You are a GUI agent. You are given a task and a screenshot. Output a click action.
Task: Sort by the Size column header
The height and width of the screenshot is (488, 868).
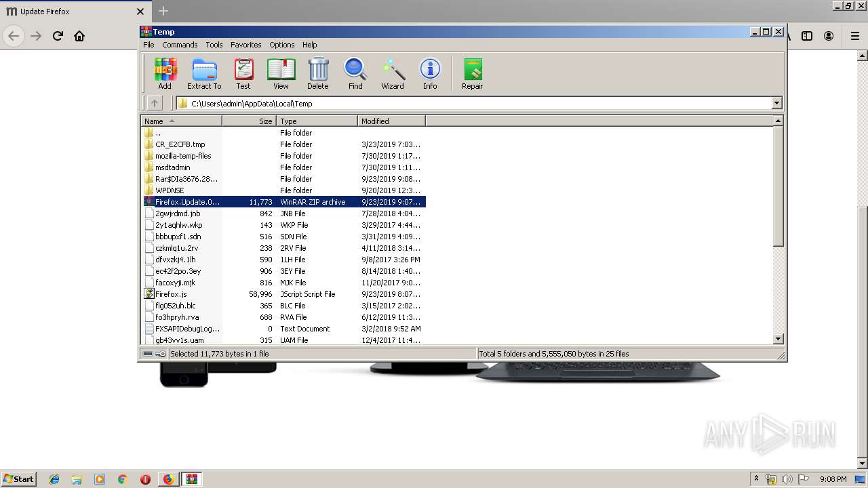pyautogui.click(x=249, y=121)
